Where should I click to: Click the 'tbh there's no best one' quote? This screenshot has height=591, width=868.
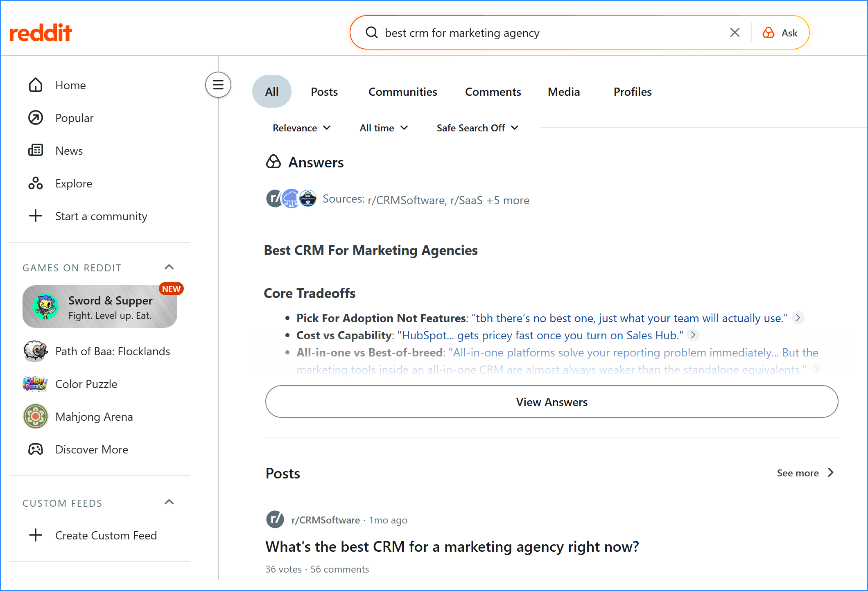click(630, 318)
